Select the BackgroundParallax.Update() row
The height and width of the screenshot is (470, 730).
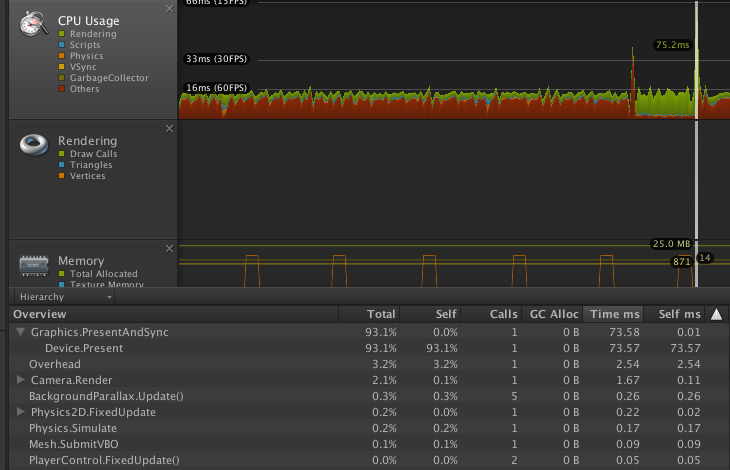pyautogui.click(x=370, y=396)
